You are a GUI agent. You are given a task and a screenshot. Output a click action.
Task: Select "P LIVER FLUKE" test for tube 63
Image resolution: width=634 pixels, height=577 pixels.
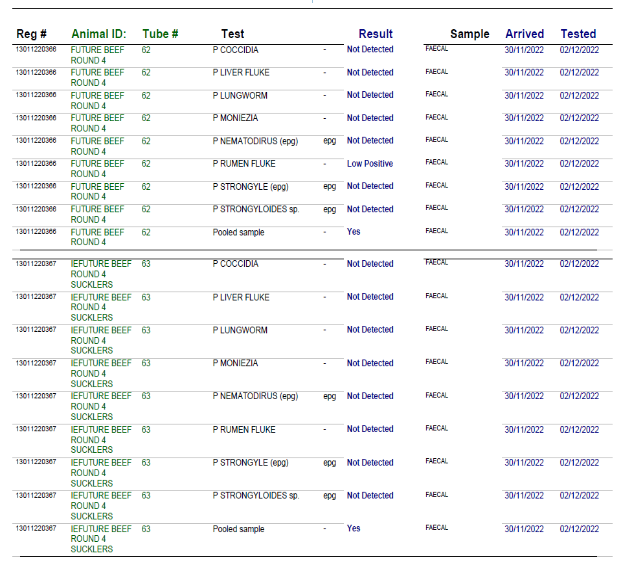point(241,298)
